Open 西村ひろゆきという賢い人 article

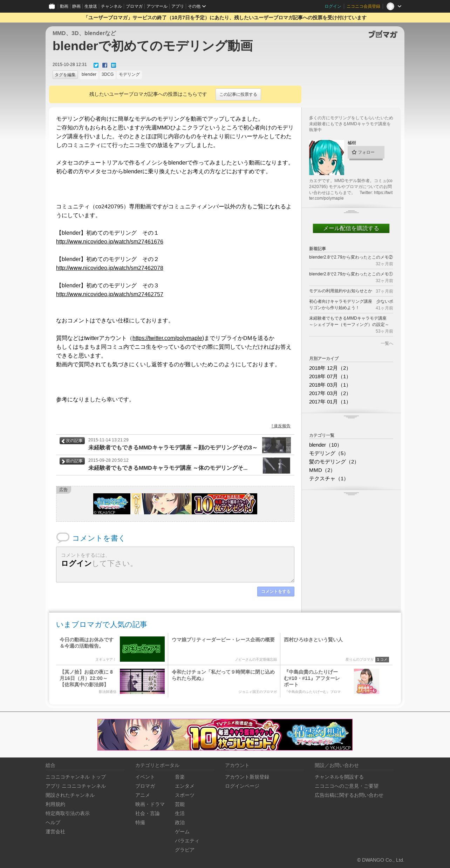(313, 640)
